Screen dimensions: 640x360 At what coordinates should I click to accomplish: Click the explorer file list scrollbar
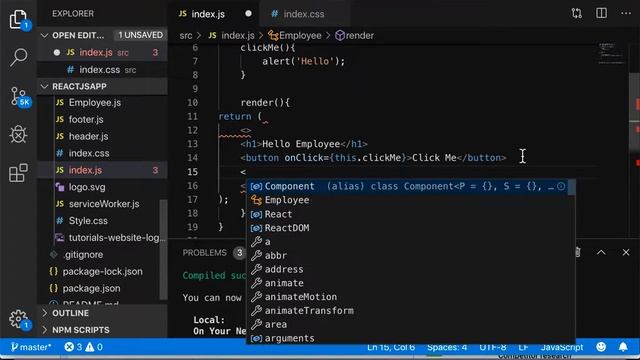(x=163, y=250)
